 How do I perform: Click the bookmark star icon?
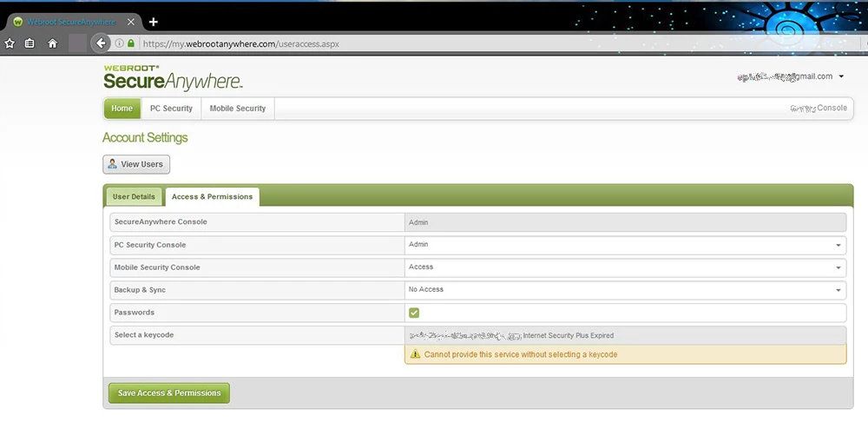coord(10,43)
